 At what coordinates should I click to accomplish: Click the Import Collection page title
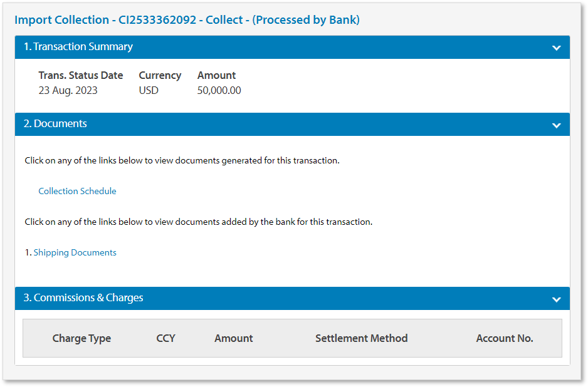pos(187,20)
